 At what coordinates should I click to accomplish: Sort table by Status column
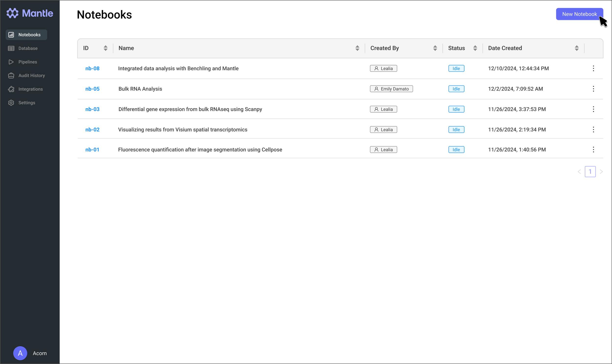point(475,48)
